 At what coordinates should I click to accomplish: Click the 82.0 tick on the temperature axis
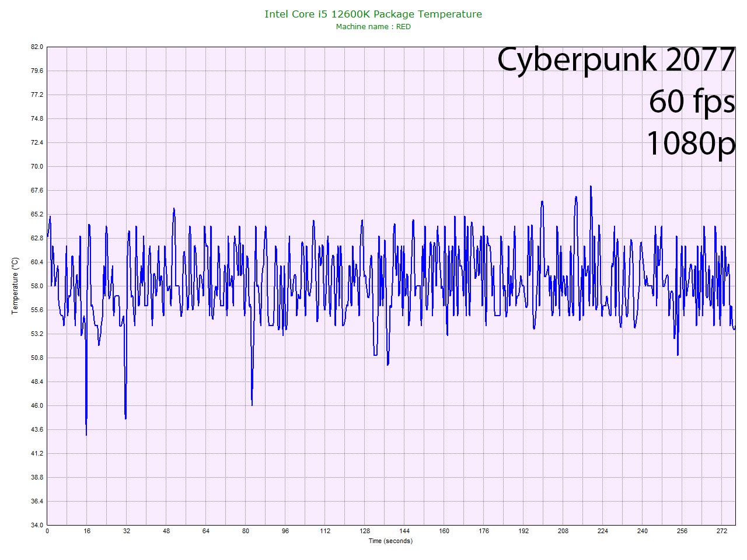(x=37, y=47)
